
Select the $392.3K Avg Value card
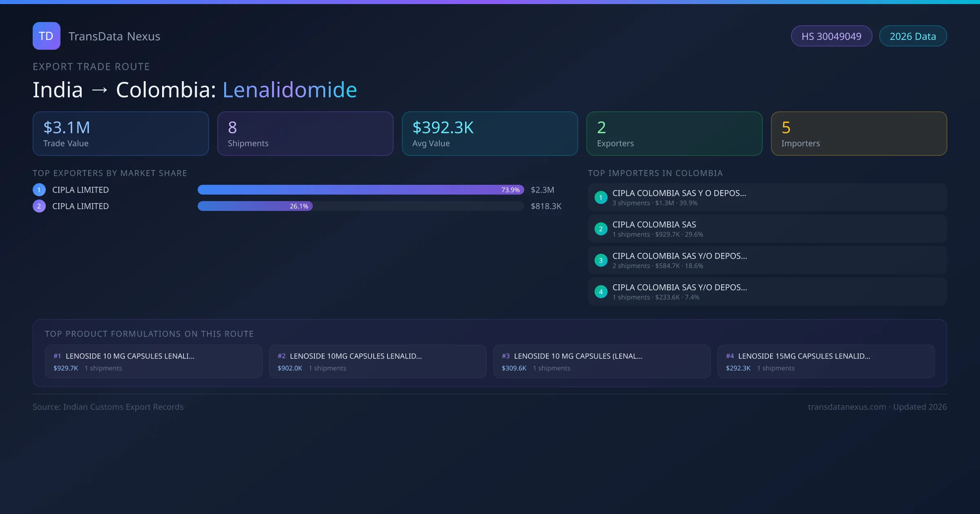[490, 134]
